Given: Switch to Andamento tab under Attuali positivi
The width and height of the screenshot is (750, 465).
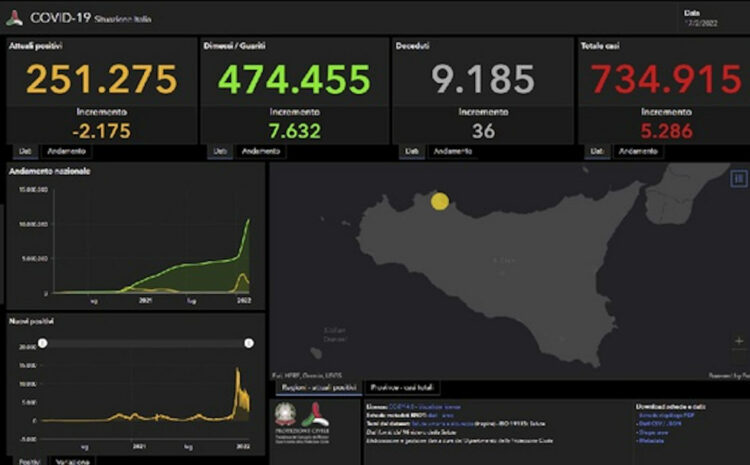Looking at the screenshot, I should 66,151.
